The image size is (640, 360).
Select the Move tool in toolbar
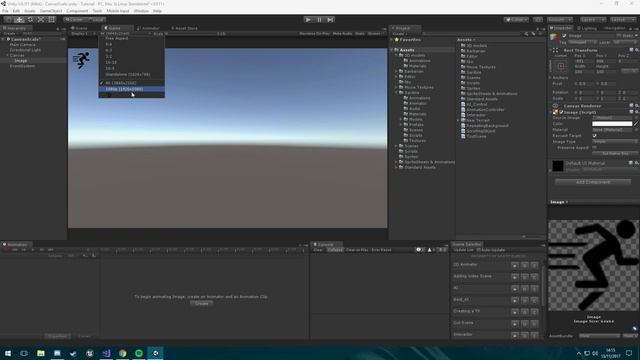tap(19, 20)
